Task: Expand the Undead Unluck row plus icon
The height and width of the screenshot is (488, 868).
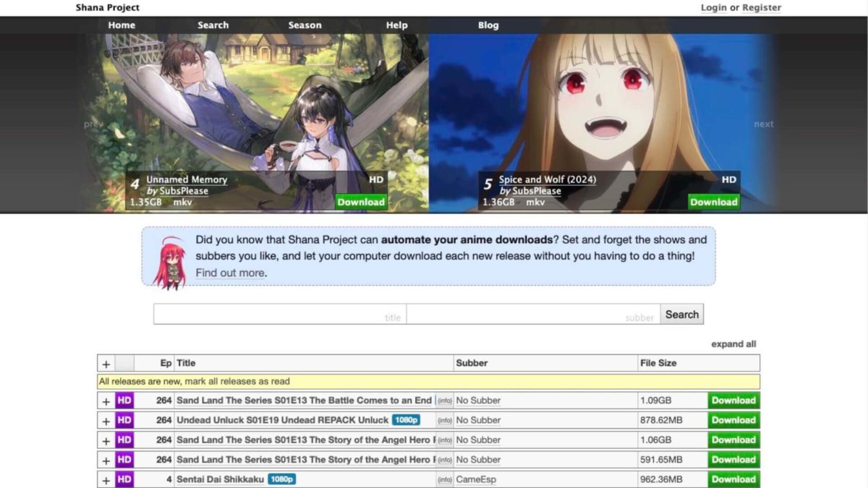Action: point(106,420)
